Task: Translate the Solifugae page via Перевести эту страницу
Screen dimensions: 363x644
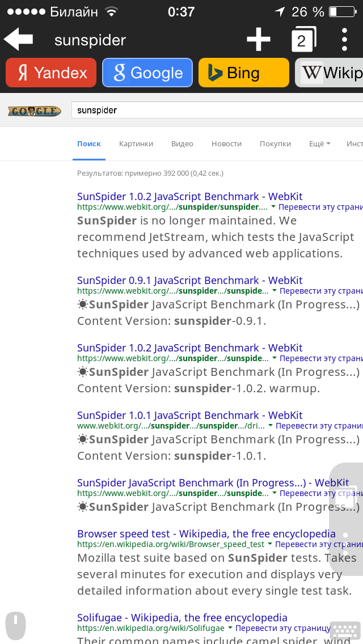Action: pyautogui.click(x=283, y=628)
